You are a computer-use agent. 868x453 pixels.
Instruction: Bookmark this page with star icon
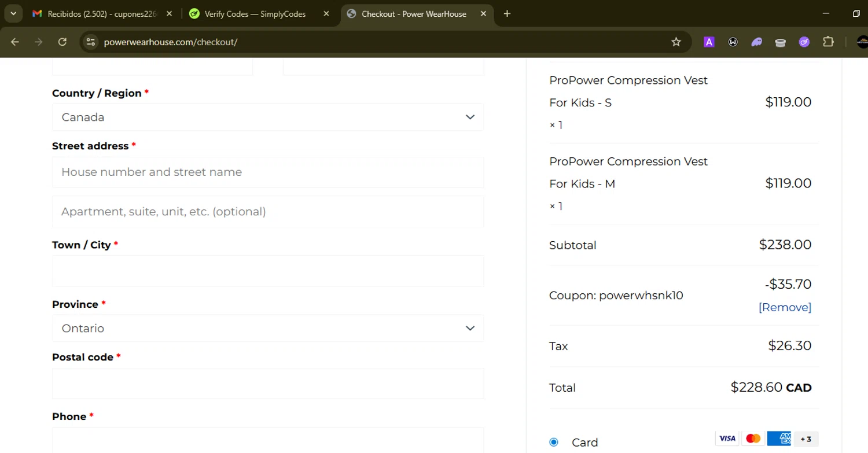coord(676,42)
